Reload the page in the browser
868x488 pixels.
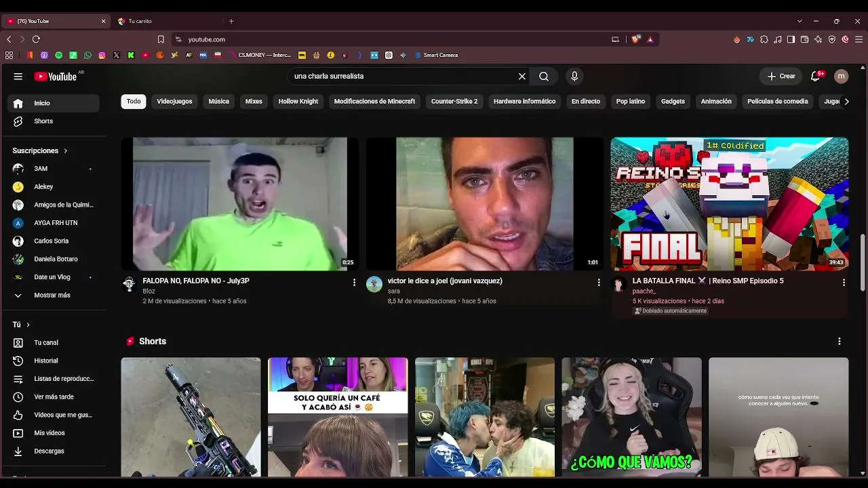tap(37, 39)
